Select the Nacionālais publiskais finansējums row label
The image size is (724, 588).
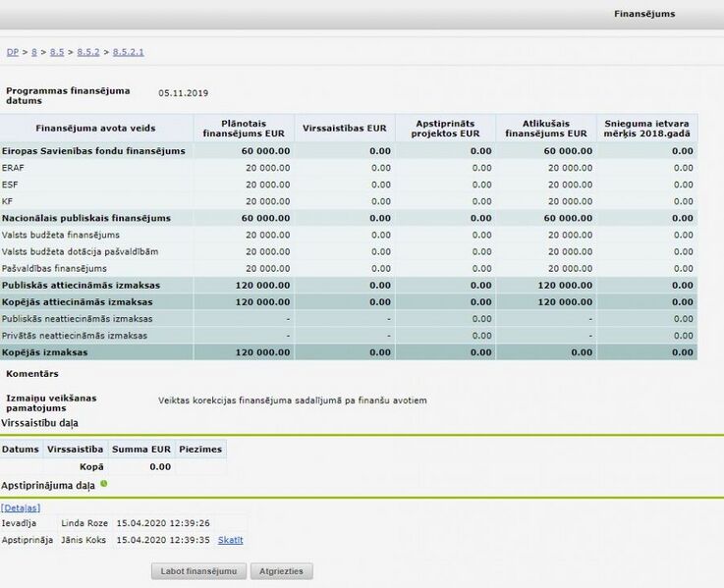point(86,218)
